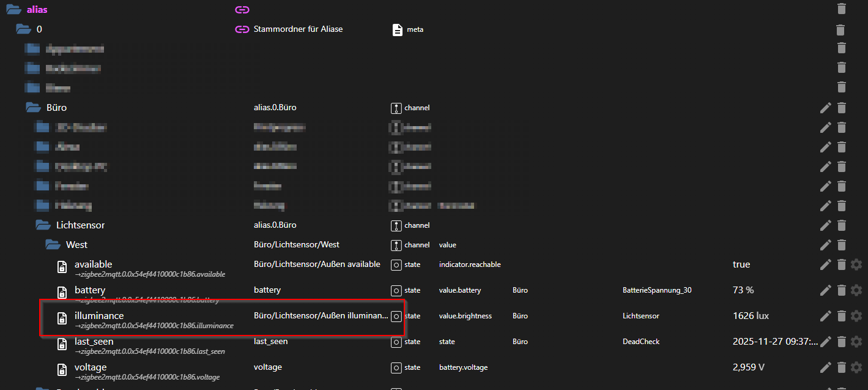Edit the battery state object
This screenshot has width=868, height=390.
[x=825, y=290]
